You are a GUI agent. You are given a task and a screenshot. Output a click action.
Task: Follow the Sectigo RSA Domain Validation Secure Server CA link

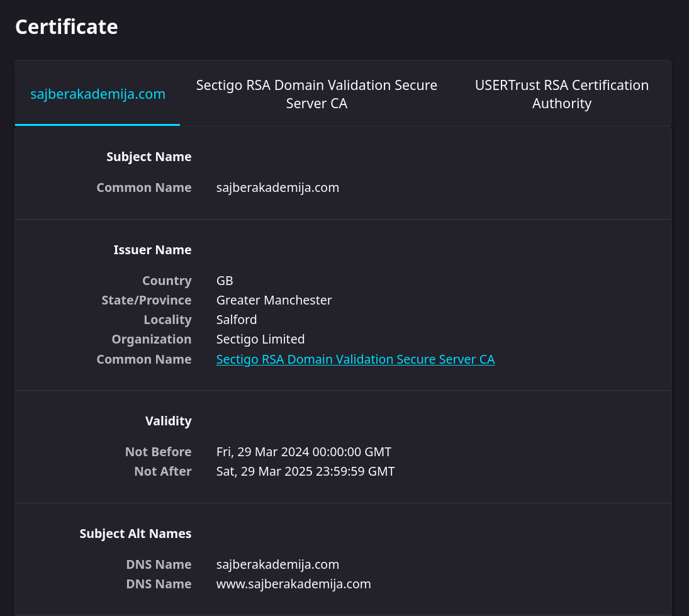(x=355, y=359)
